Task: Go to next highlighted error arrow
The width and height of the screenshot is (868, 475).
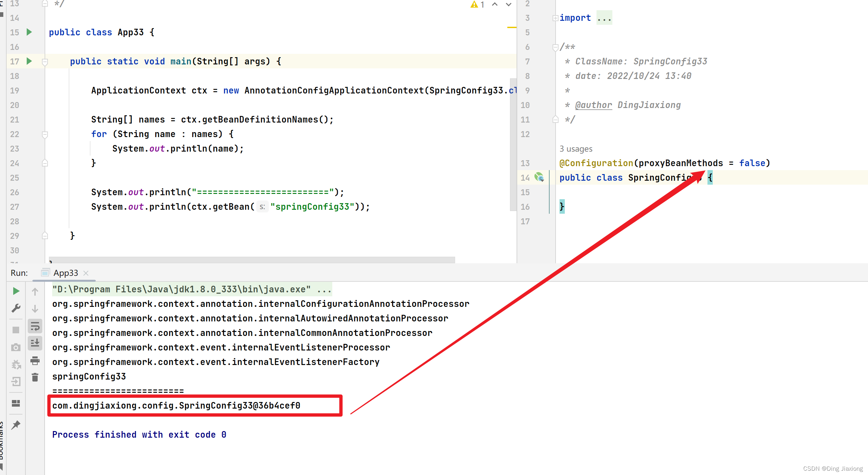Action: pos(509,4)
